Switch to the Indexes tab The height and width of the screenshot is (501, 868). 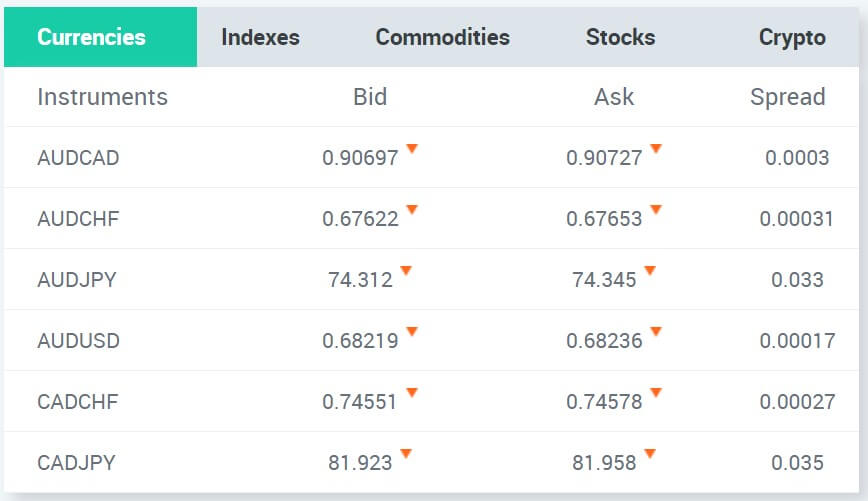tap(260, 37)
